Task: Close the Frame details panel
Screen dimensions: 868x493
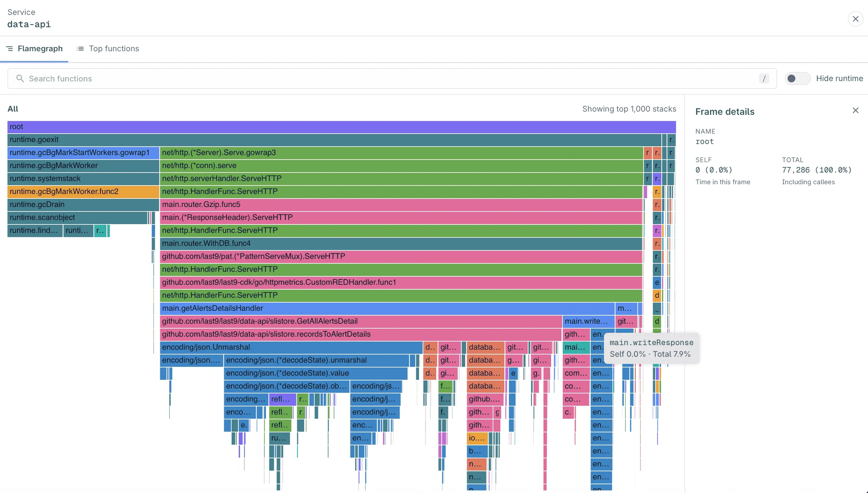Action: (855, 110)
